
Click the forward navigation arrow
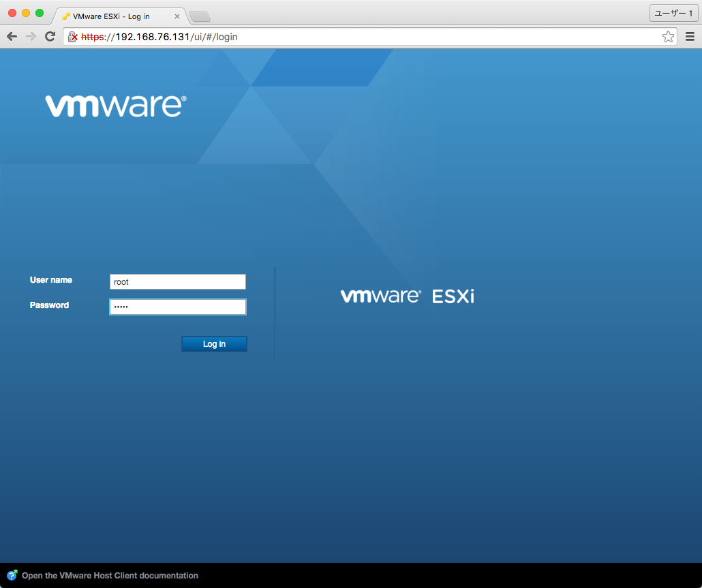[31, 36]
